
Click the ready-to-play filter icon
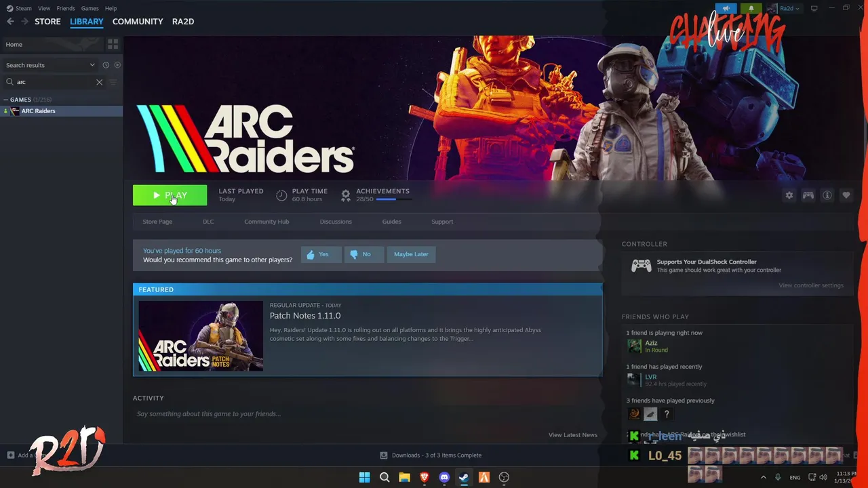point(117,65)
